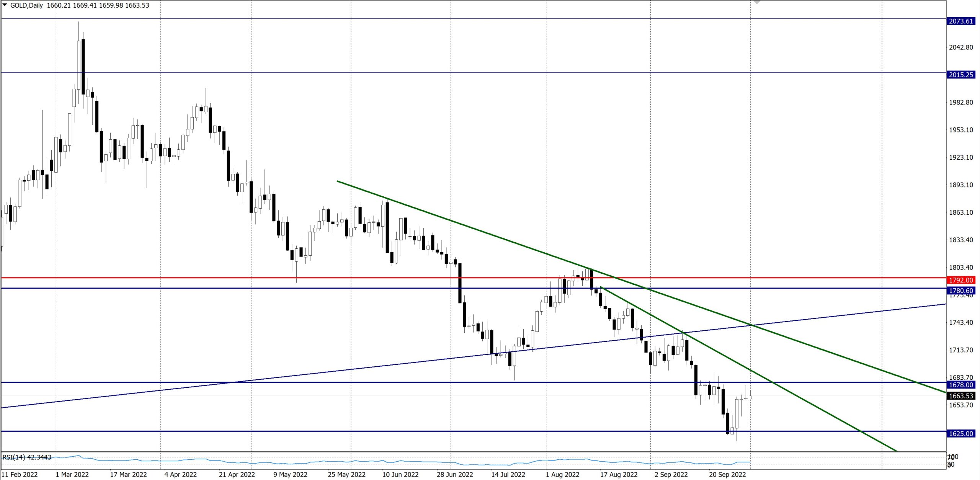Click the 9 May 2022 date label
The image size is (980, 480).
[x=290, y=475]
